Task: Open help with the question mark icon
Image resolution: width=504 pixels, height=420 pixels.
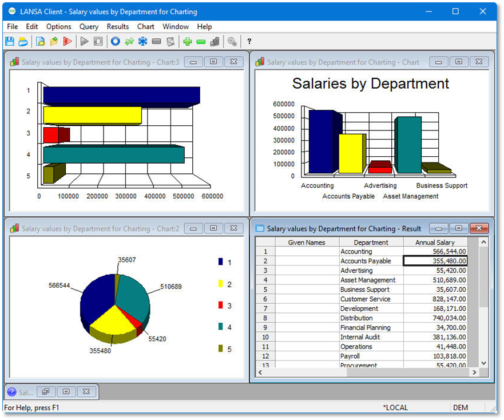Action: pos(249,41)
